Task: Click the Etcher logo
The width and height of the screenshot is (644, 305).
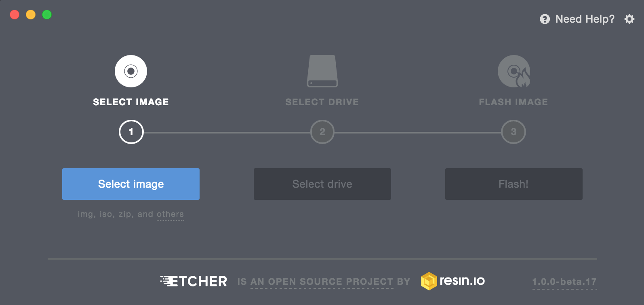Action: [x=194, y=281]
